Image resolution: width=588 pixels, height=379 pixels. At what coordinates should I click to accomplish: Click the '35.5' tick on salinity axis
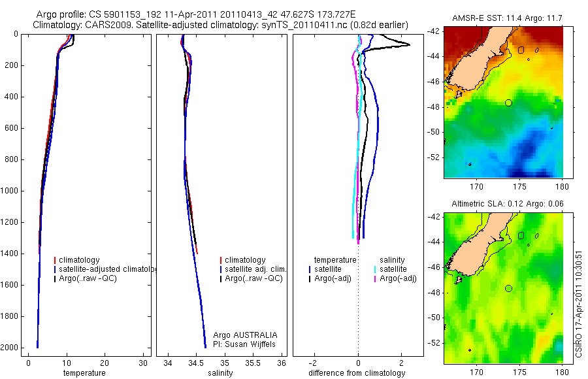[x=252, y=363]
